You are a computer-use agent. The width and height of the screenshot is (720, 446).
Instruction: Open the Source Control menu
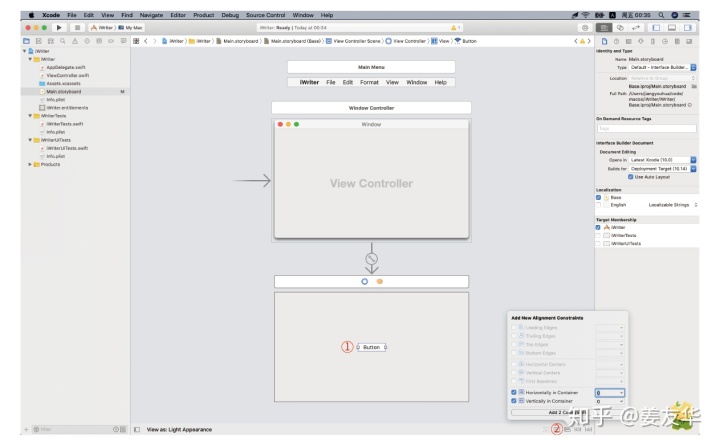[265, 15]
